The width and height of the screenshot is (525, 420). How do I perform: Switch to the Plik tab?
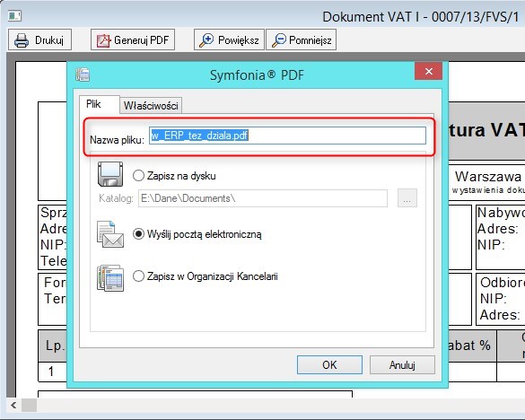tap(100, 104)
